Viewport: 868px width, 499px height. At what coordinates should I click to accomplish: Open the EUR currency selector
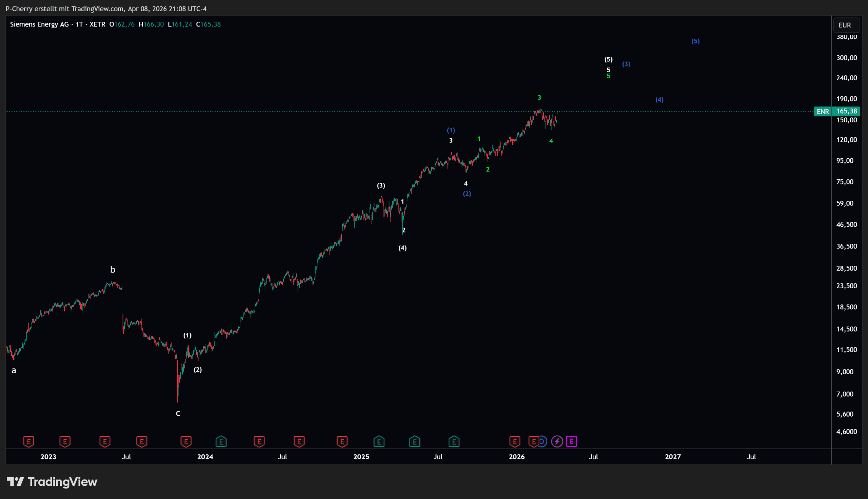(x=845, y=25)
